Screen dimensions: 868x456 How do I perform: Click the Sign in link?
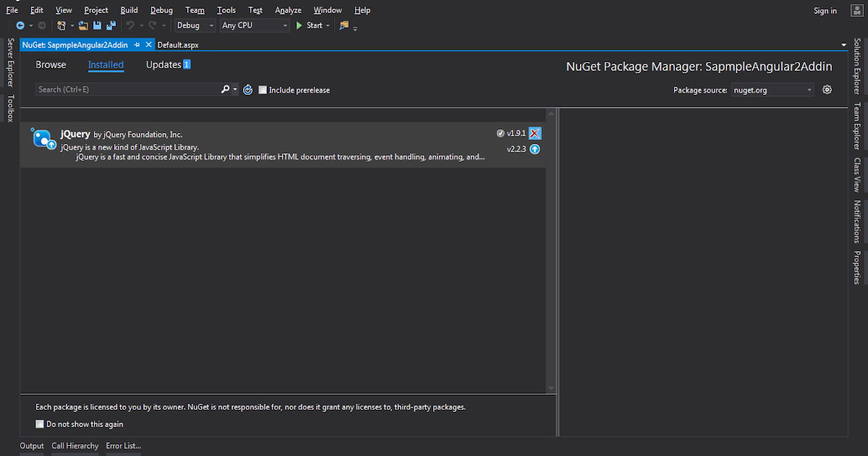(x=825, y=10)
